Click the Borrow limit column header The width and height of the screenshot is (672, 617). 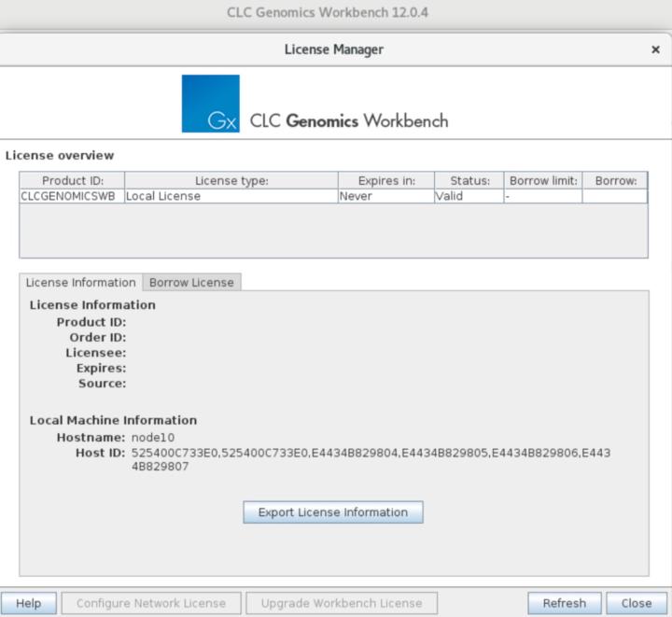pyautogui.click(x=543, y=180)
